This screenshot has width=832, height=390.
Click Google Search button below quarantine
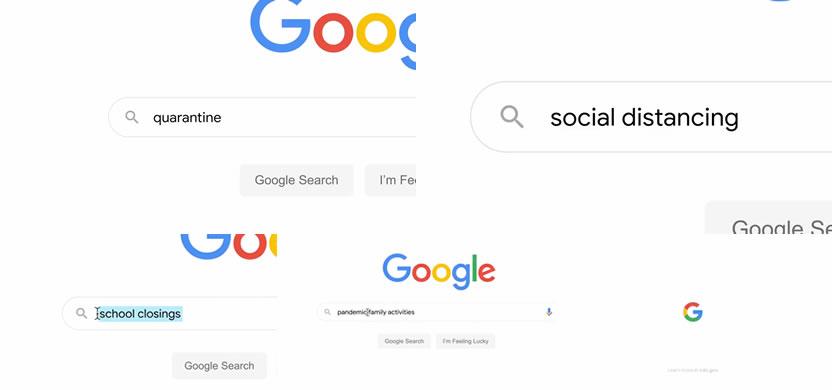click(297, 180)
